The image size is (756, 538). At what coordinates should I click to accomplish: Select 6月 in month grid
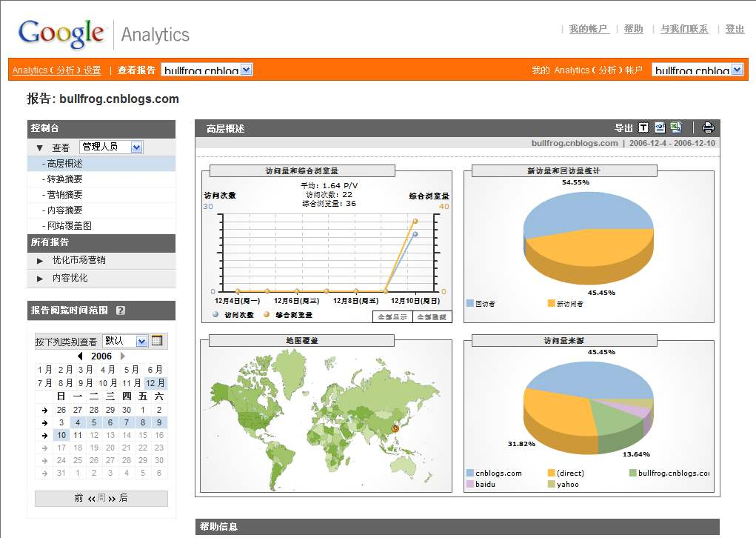pyautogui.click(x=155, y=370)
